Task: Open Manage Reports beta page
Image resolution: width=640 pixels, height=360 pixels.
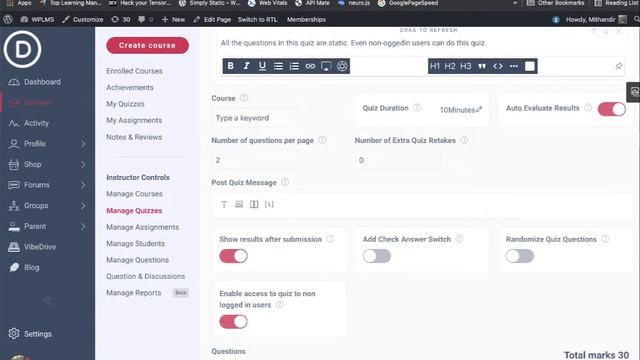Action: (x=133, y=293)
